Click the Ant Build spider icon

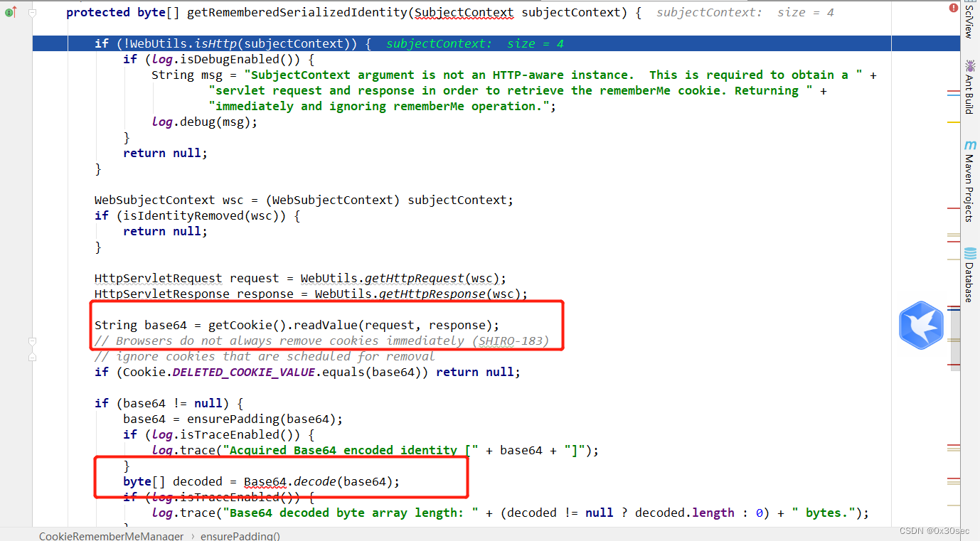click(x=969, y=65)
